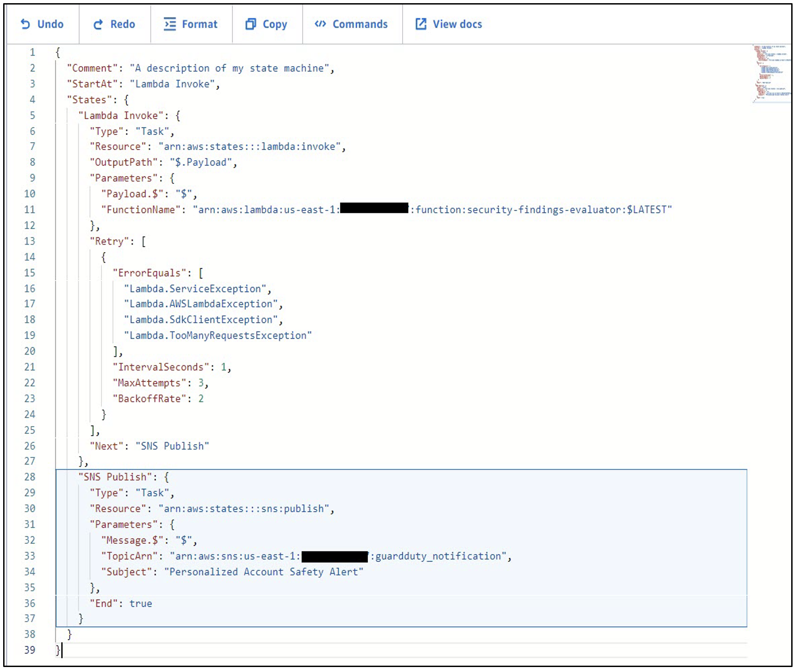
Task: Select line number 11 in gutter
Action: [29, 210]
